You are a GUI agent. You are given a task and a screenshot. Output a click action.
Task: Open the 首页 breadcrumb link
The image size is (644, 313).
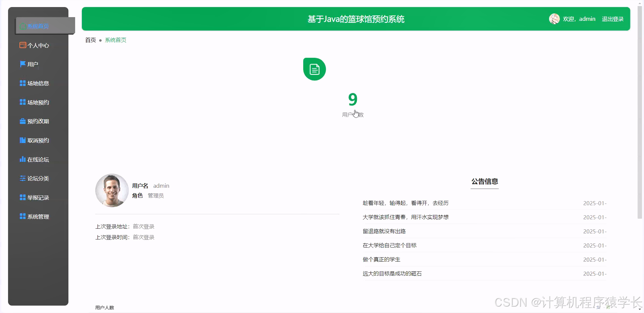tap(90, 40)
